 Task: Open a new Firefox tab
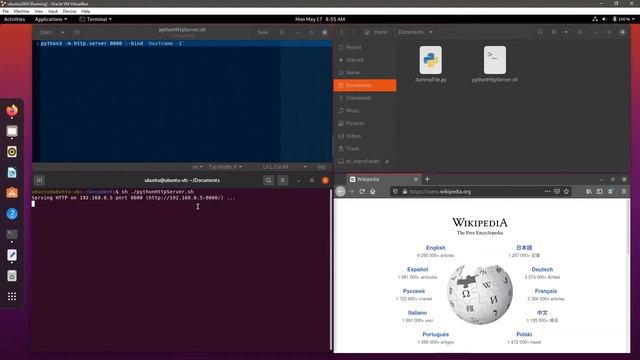(427, 179)
